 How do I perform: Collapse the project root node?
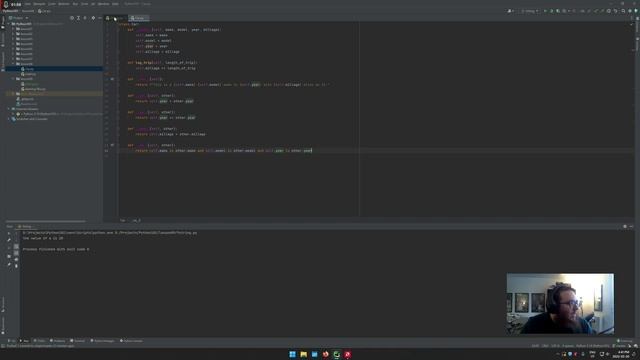click(x=9, y=24)
